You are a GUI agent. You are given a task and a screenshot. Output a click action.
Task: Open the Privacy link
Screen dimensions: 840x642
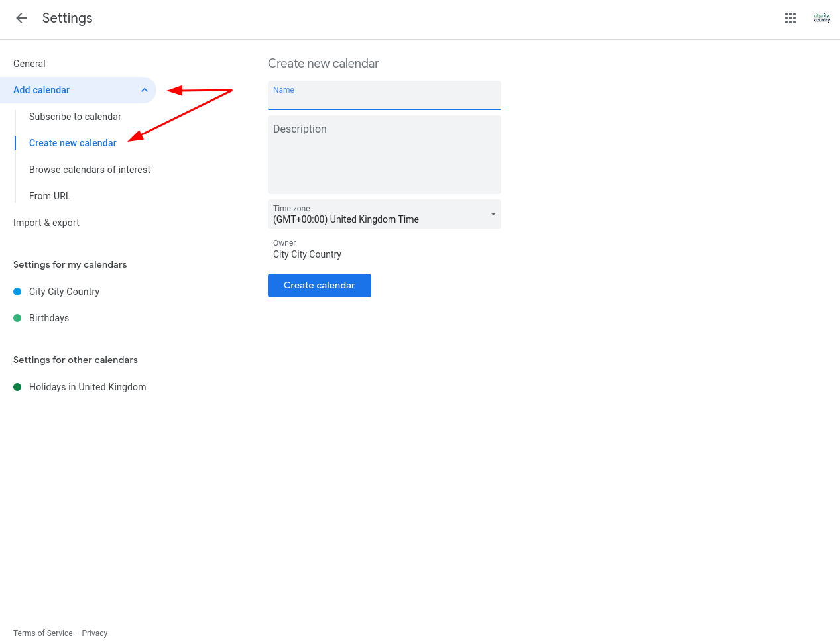(95, 633)
